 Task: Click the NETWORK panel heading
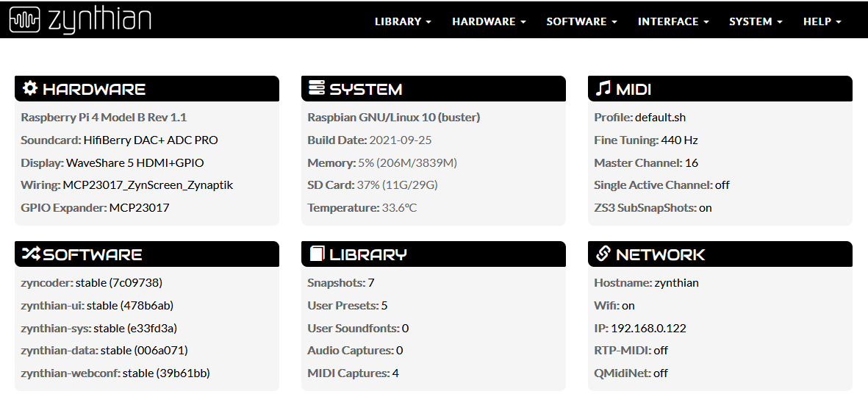pyautogui.click(x=661, y=254)
